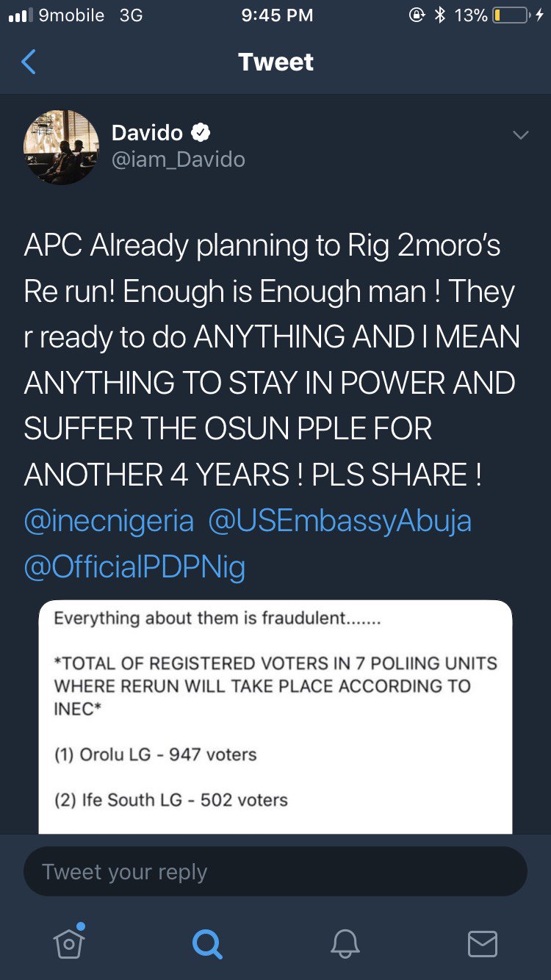Open the Messages envelope tab

coord(483,943)
